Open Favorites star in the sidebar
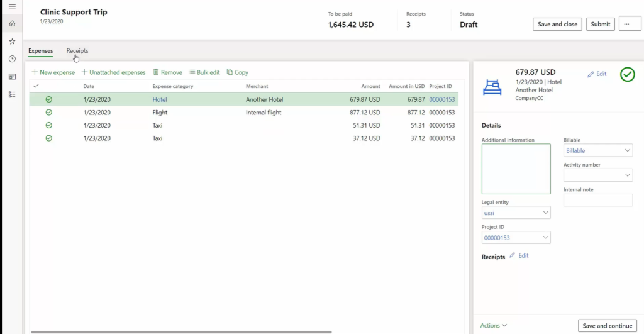The image size is (644, 334). coord(11,42)
